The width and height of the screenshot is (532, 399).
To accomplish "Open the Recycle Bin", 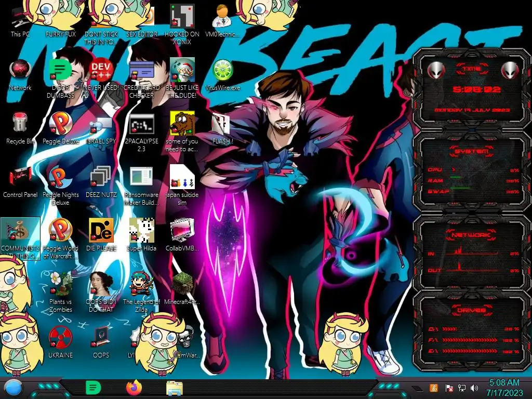I will (x=20, y=128).
